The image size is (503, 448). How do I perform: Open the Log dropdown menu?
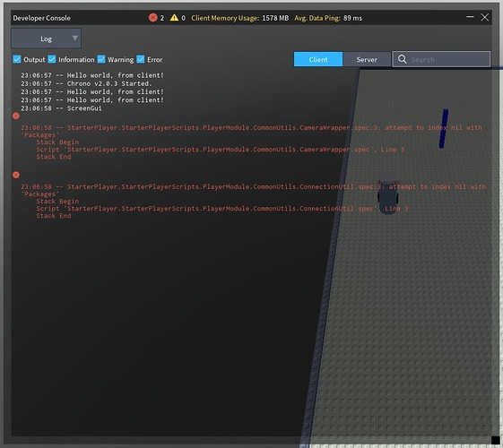47,39
